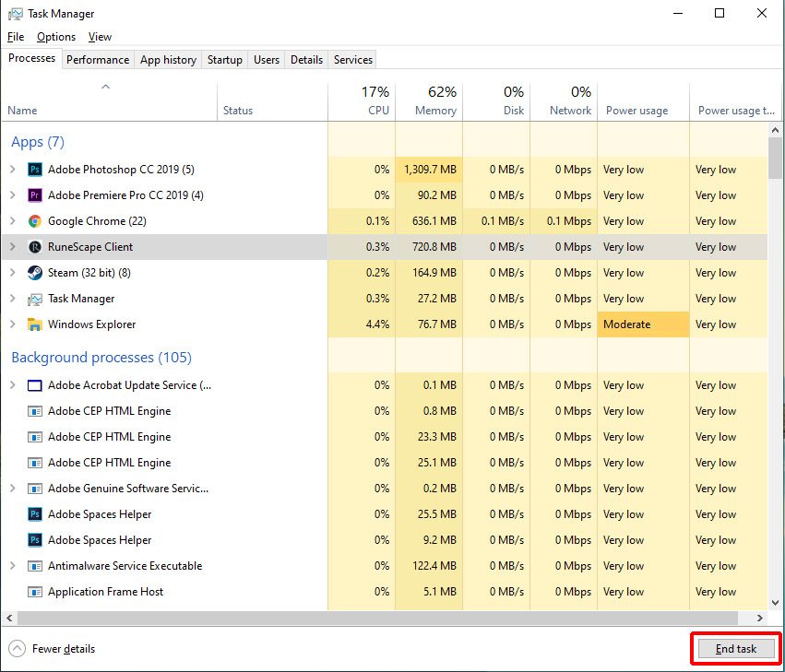
Task: Switch to the Details tab
Action: pos(306,60)
